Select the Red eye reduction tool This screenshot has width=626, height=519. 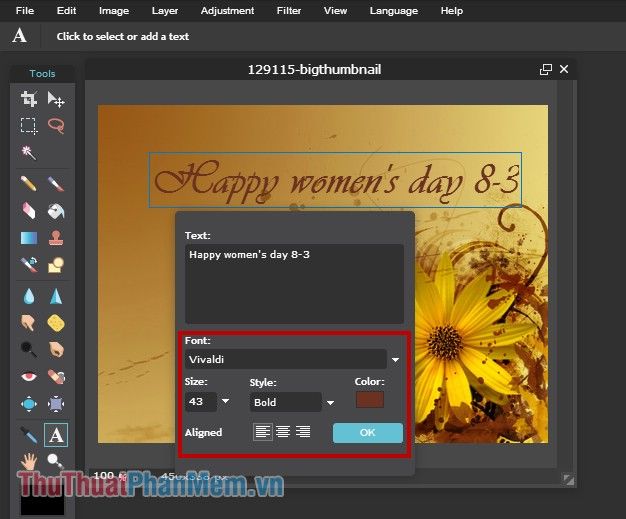[29, 376]
